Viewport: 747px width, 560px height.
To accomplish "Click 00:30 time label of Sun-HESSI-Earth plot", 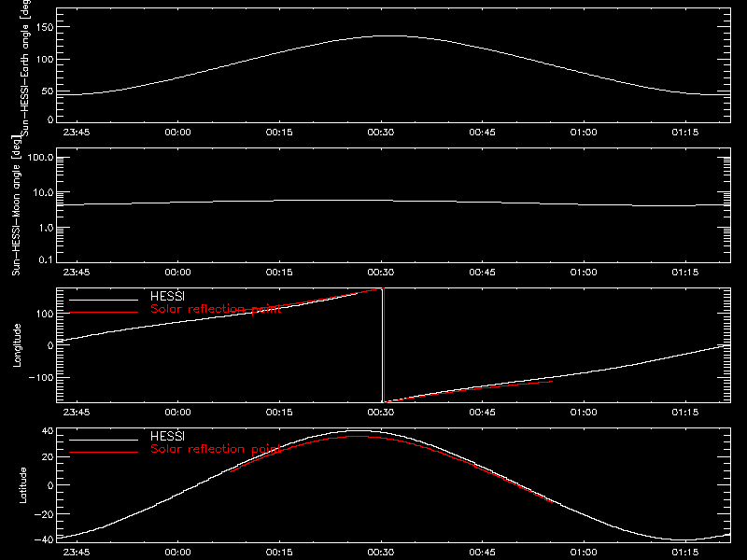I will pyautogui.click(x=381, y=132).
